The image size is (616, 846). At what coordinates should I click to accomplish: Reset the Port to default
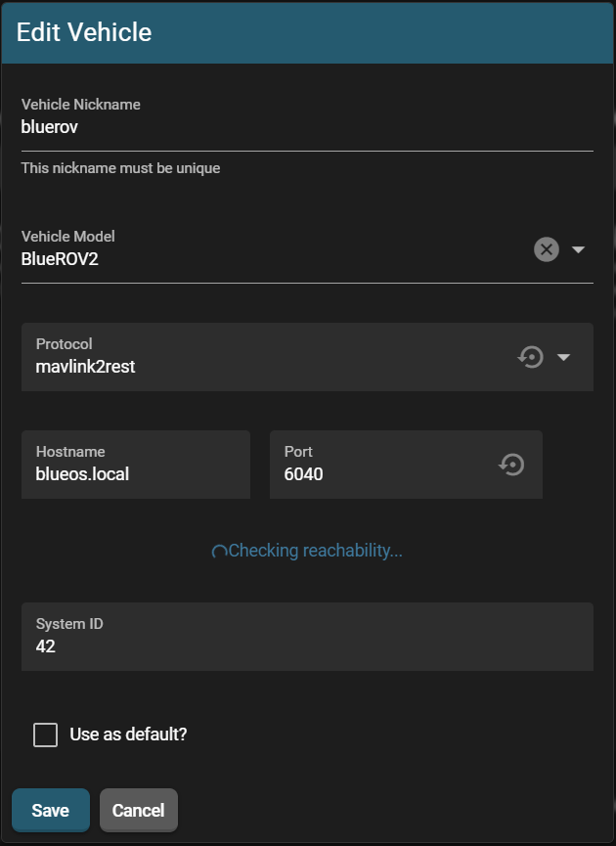(x=510, y=465)
